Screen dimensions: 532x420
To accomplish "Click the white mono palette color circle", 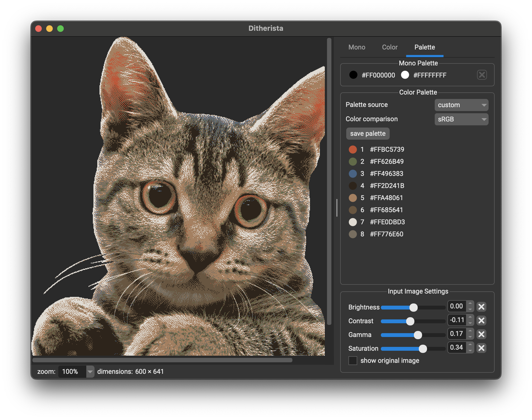I will (405, 75).
